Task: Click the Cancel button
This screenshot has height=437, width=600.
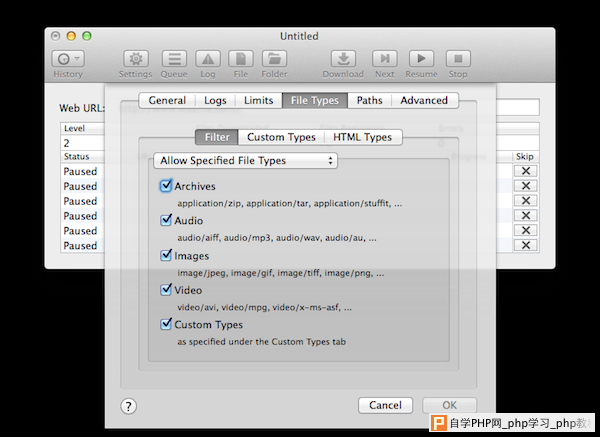Action: [x=385, y=405]
